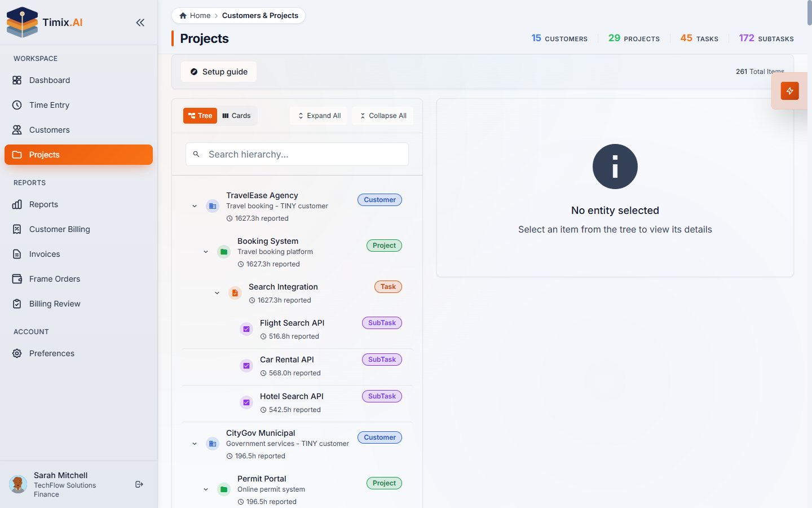Click the logout icon near Sarah Mitchell

click(139, 484)
